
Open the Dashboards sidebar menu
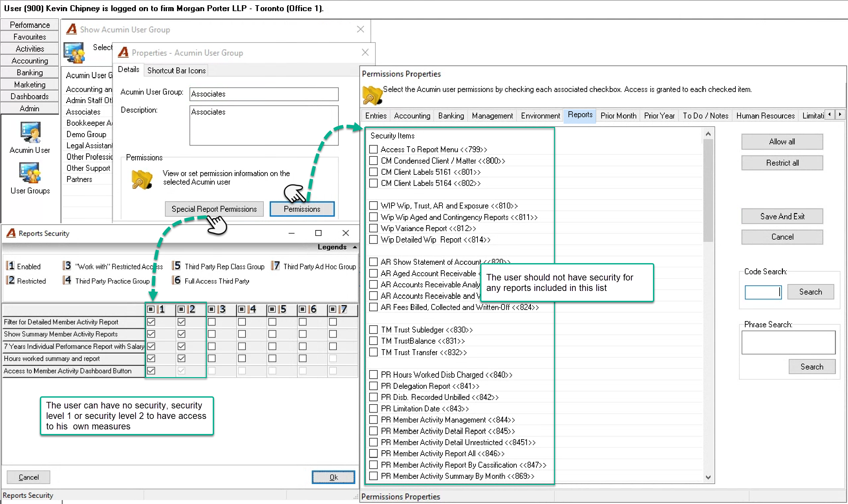tap(30, 97)
